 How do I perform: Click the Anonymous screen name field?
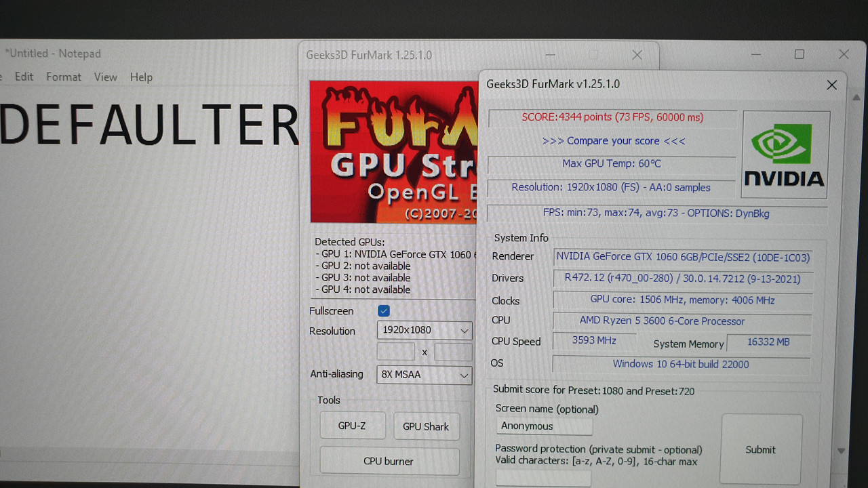[544, 426]
